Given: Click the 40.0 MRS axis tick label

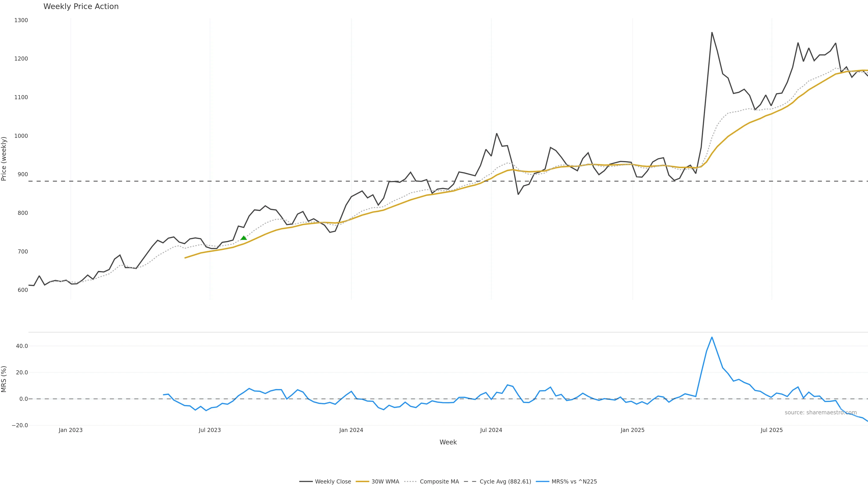Looking at the screenshot, I should coord(22,346).
